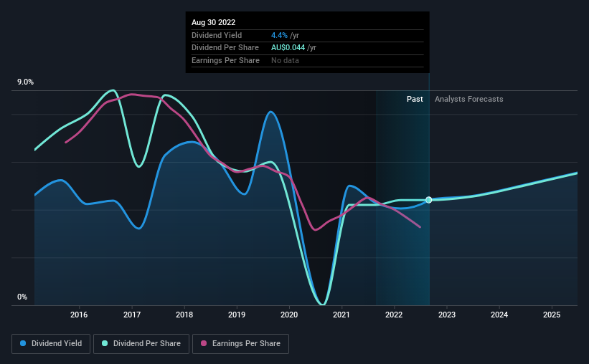
Task: Toggle the Dividend Yield legend button
Action: (x=51, y=344)
